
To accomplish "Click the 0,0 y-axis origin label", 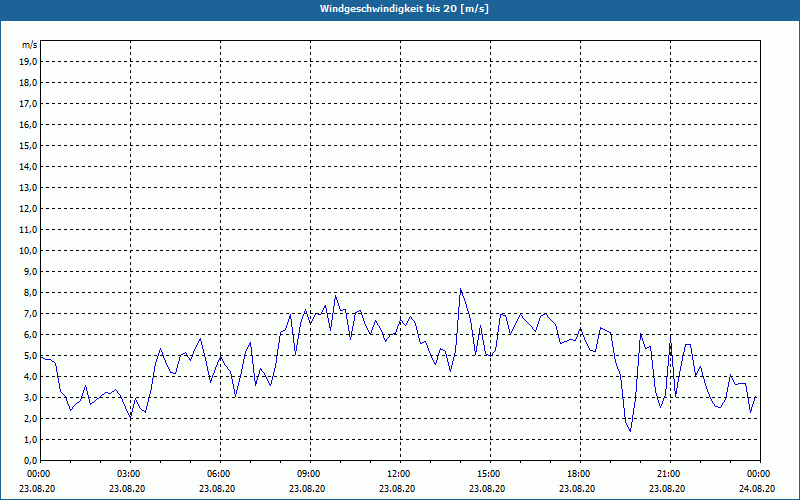I will coord(31,460).
